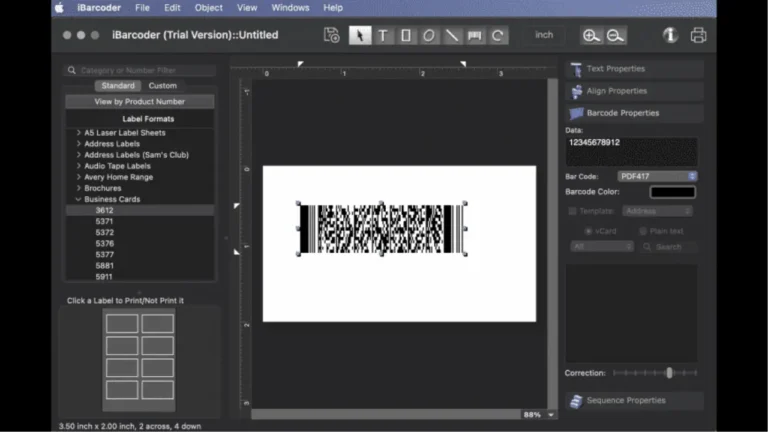Open the Help menu
The image size is (768, 432).
[333, 8]
